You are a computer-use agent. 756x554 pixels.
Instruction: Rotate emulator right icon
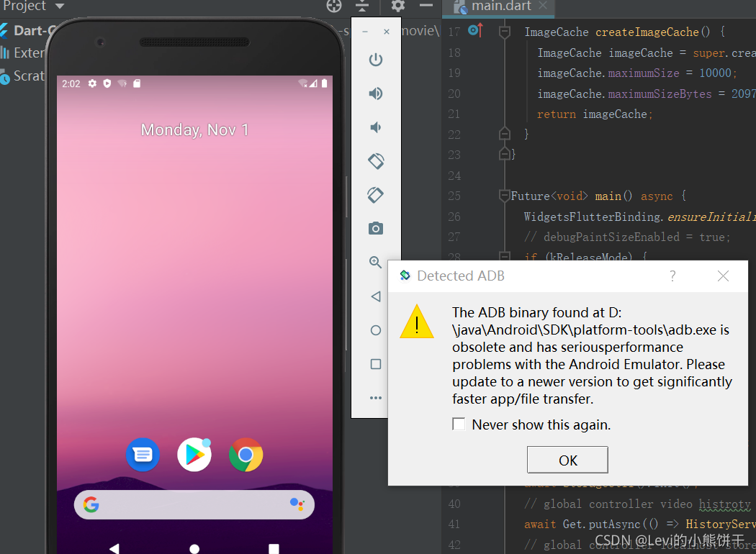[376, 195]
